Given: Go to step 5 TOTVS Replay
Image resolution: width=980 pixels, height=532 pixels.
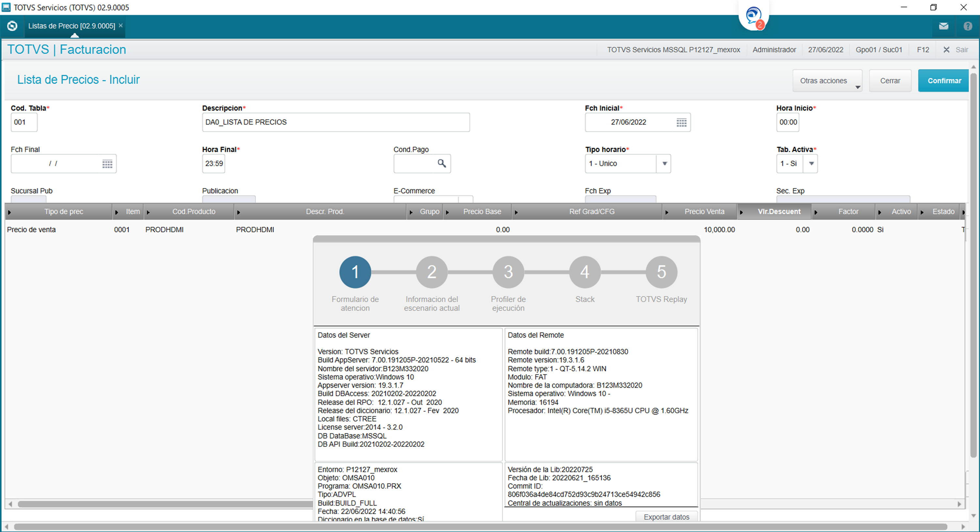Looking at the screenshot, I should click(661, 272).
